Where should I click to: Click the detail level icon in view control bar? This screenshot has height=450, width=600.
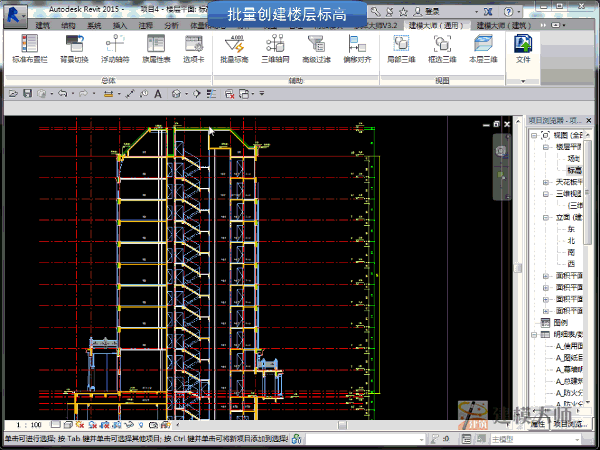click(x=55, y=425)
